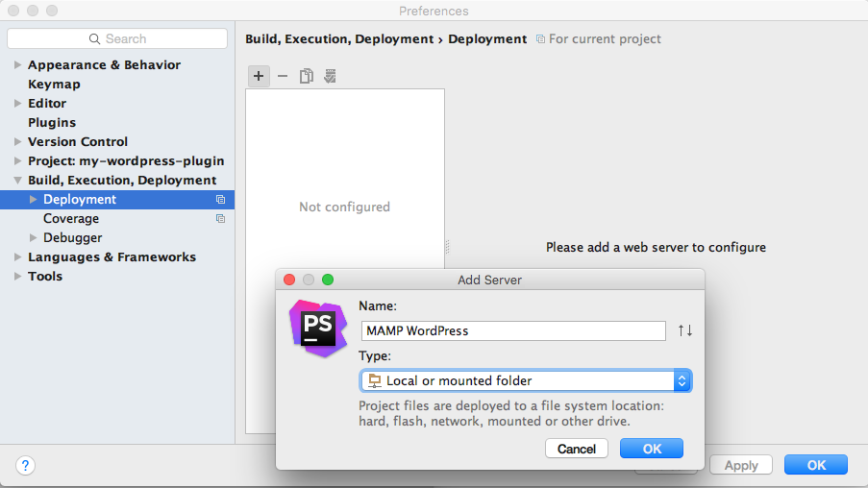The width and height of the screenshot is (868, 488).
Task: Expand the Appearance & Behavior section
Action: (17, 64)
